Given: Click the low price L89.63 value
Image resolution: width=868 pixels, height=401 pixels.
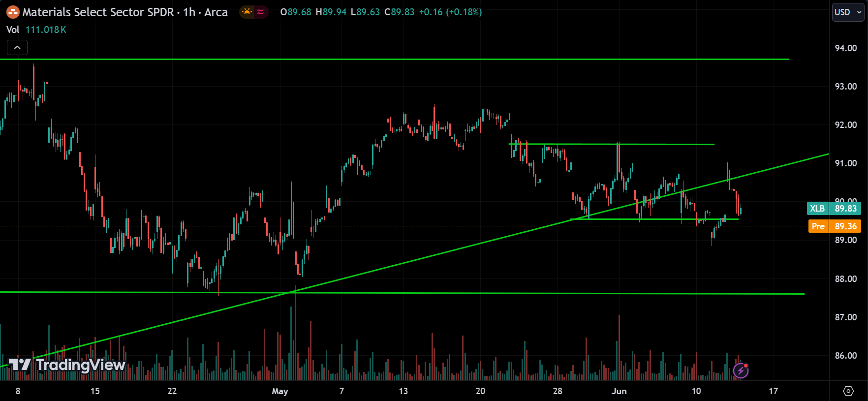Looking at the screenshot, I should click(365, 12).
